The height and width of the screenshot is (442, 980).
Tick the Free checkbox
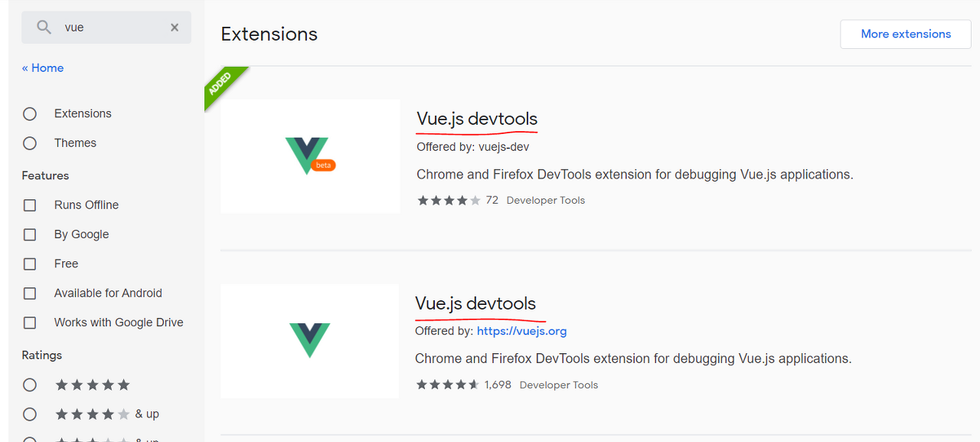point(30,264)
